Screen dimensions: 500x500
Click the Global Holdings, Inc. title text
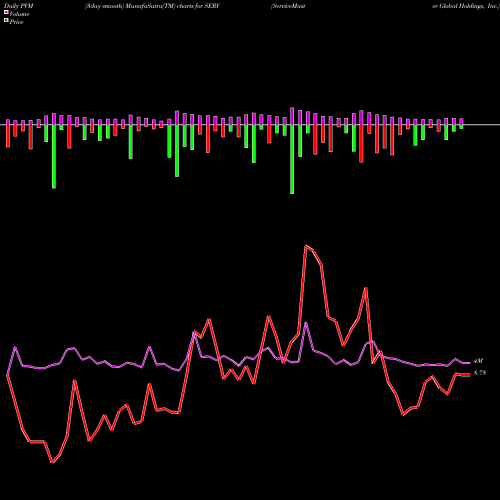(x=466, y=6)
